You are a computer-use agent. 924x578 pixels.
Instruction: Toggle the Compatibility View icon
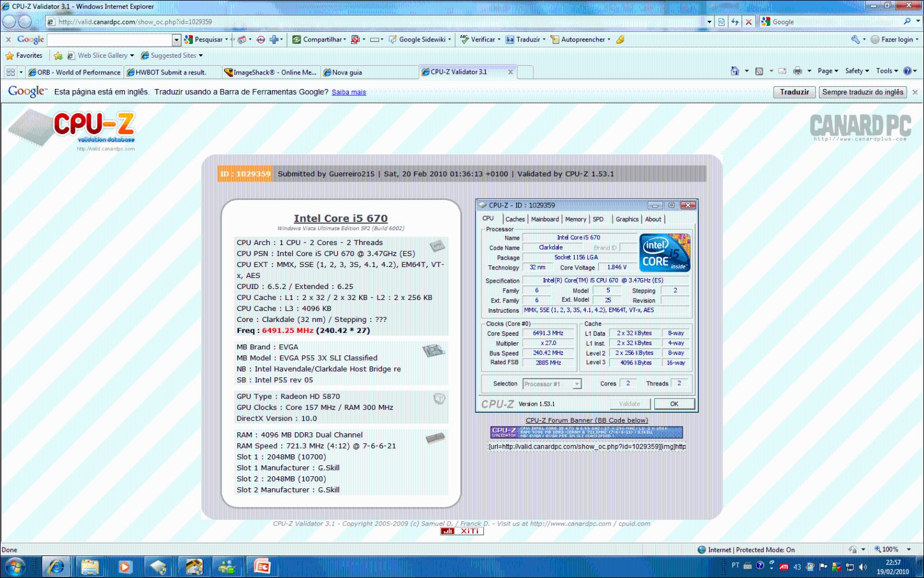(x=721, y=22)
